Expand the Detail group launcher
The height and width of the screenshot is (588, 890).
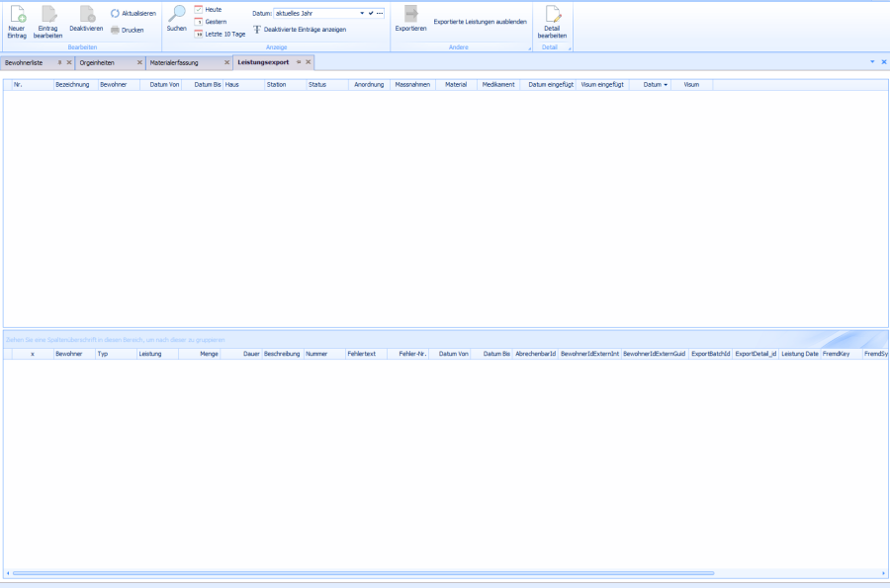point(570,48)
